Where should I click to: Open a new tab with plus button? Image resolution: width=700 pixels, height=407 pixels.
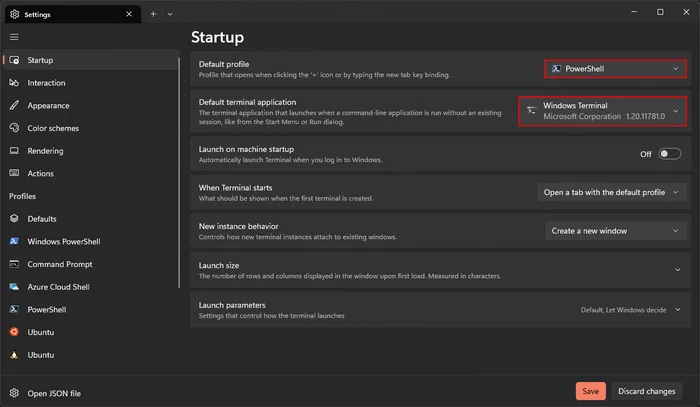[x=153, y=14]
